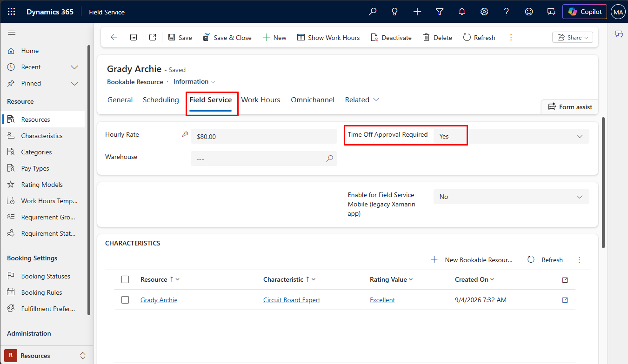Screen dimensions: 628x364
Task: Open Characteristics subgrid more commands
Action: 579,260
